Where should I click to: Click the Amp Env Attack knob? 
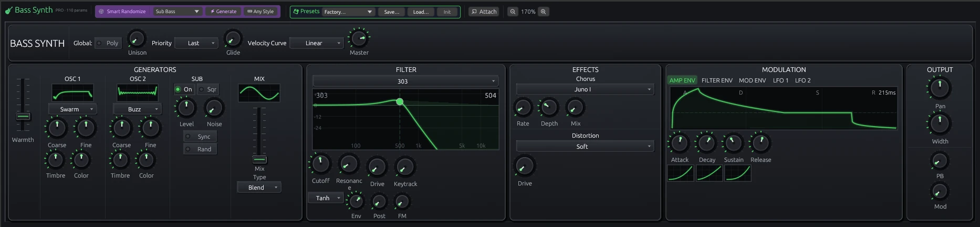coord(680,143)
